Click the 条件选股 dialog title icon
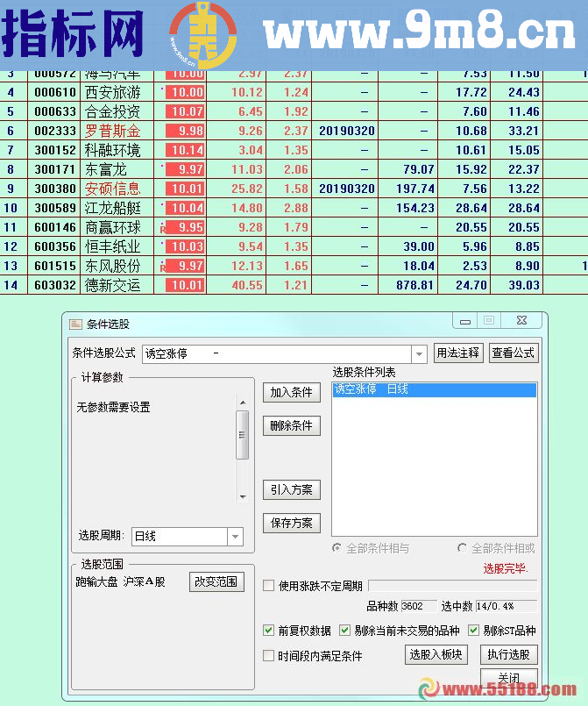The image size is (588, 706). pos(75,324)
